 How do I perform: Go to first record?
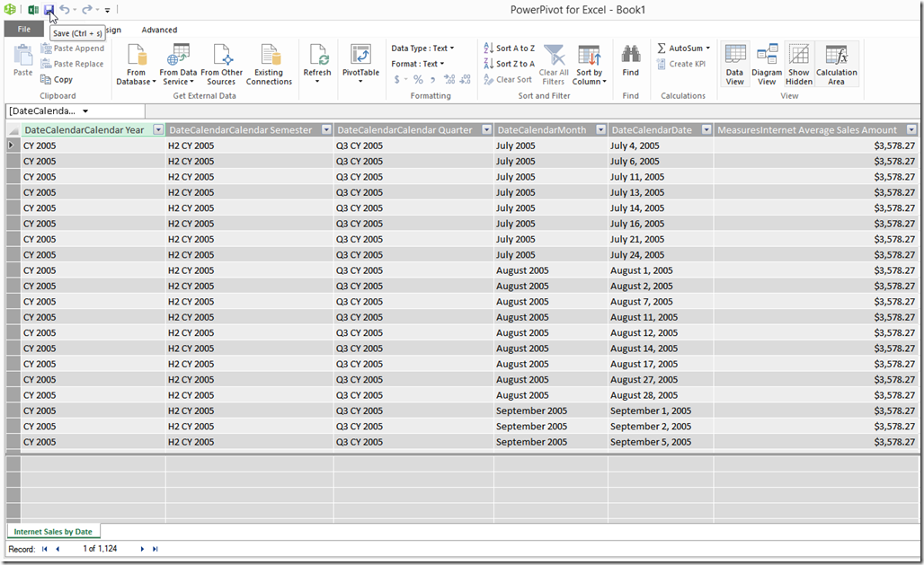44,549
